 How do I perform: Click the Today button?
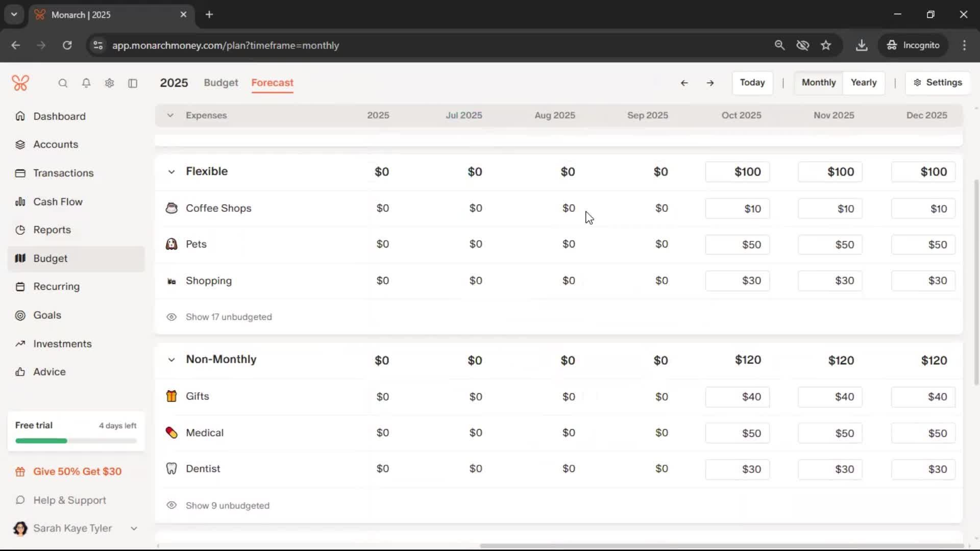coord(752,83)
